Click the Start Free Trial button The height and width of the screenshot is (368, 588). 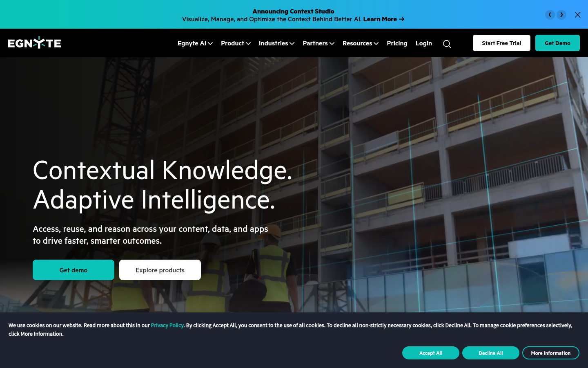coord(501,43)
